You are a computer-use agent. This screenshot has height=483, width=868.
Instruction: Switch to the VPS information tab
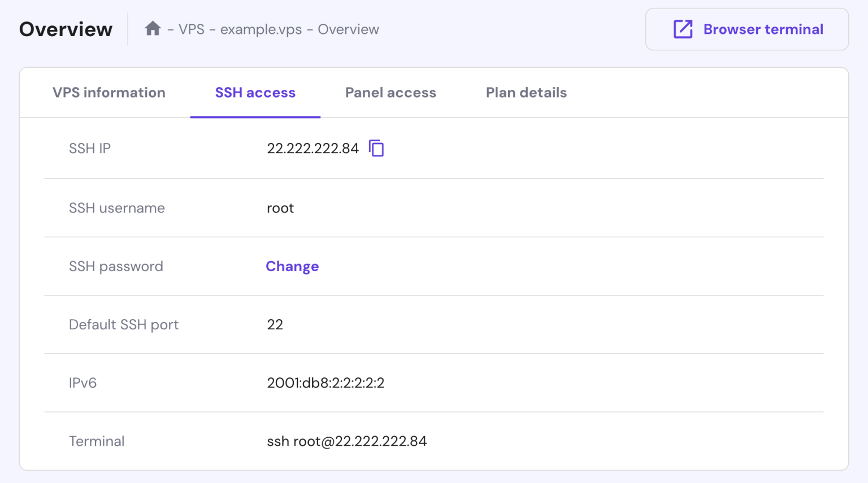(108, 92)
